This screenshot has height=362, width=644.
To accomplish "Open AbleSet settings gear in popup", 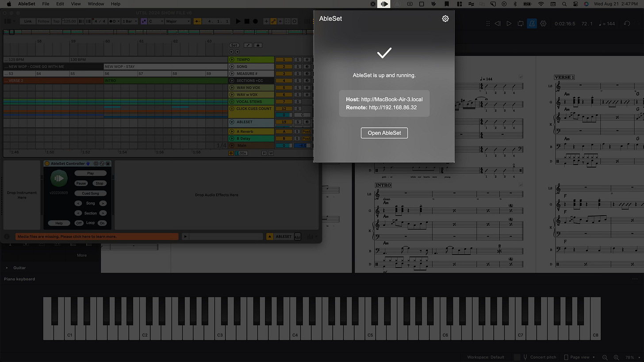I will click(445, 19).
